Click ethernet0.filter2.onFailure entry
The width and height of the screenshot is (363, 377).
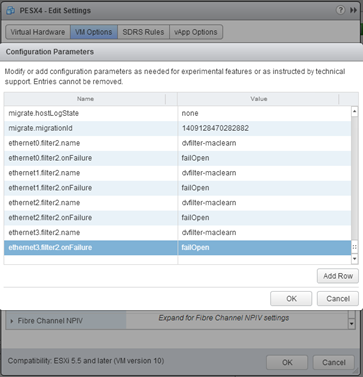coord(91,158)
